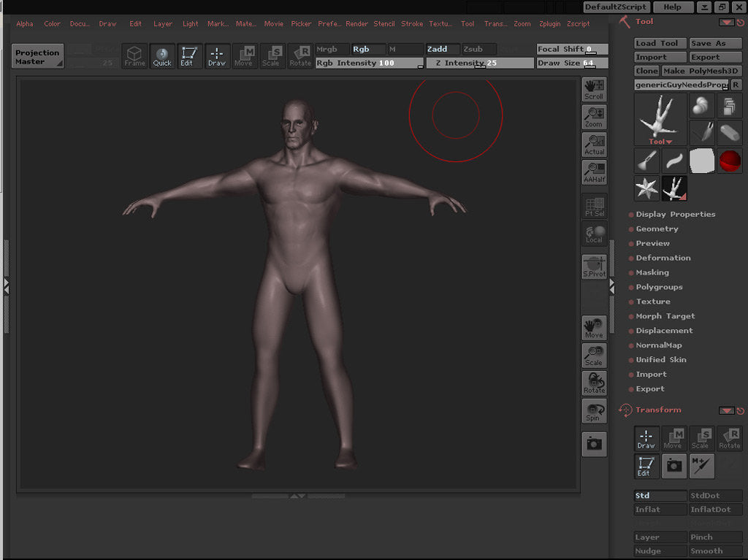Click the Frame icon in top toolbar

tap(134, 56)
